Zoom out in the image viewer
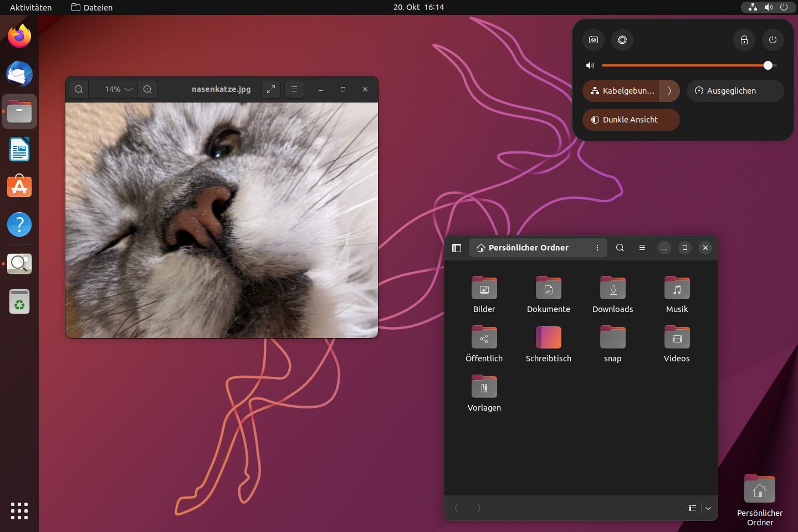Viewport: 798px width, 532px height. pos(79,89)
